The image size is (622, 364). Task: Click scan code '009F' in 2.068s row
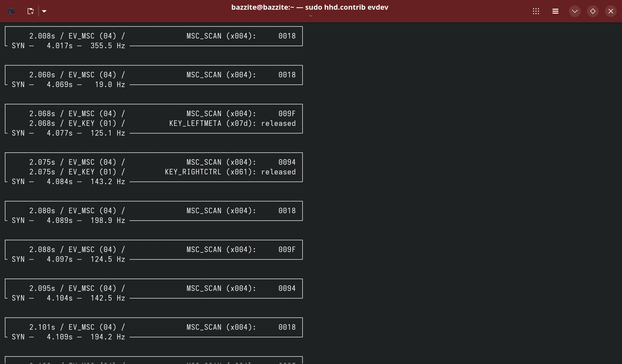[x=287, y=114]
